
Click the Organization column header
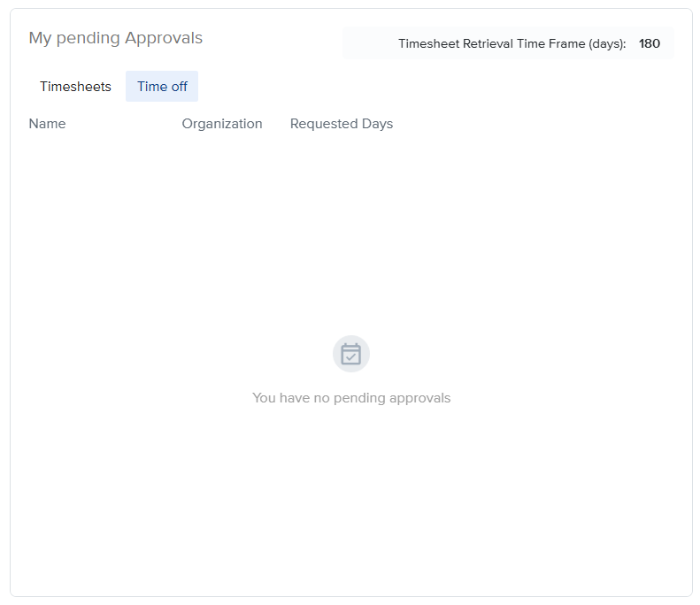222,124
